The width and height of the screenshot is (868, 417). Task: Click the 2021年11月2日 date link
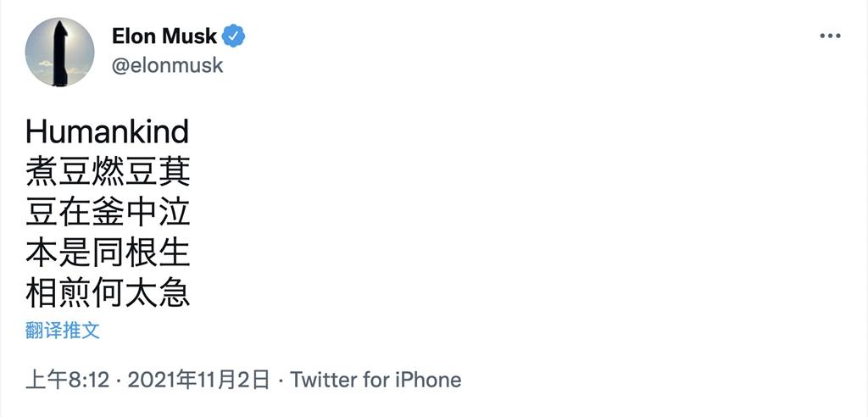(x=198, y=379)
